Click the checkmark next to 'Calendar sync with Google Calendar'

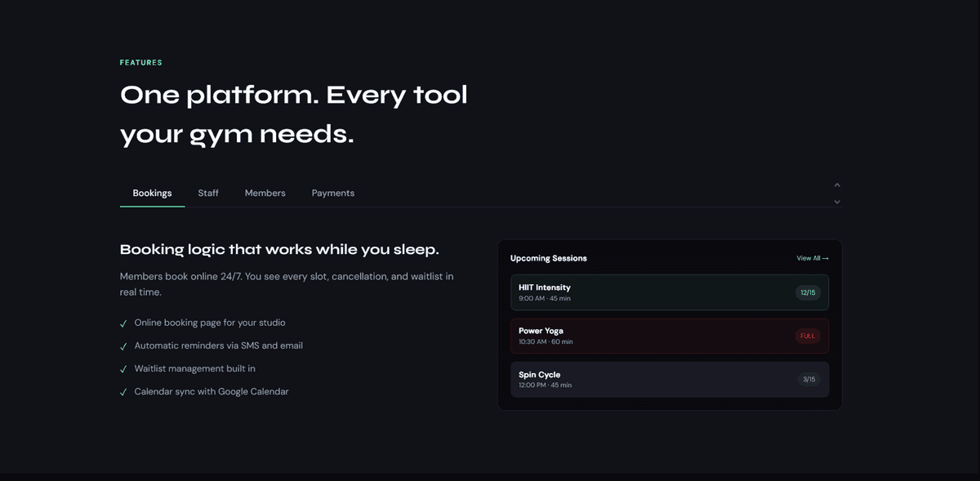pos(123,391)
